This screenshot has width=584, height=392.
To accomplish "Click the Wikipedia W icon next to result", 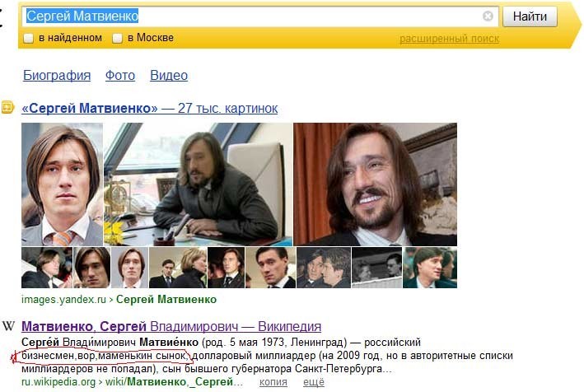I will click(x=8, y=326).
